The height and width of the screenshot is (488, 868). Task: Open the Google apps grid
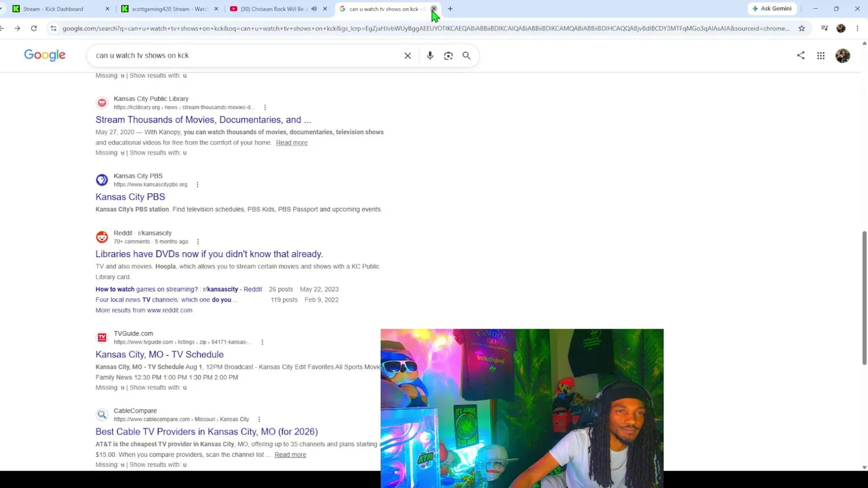click(821, 56)
